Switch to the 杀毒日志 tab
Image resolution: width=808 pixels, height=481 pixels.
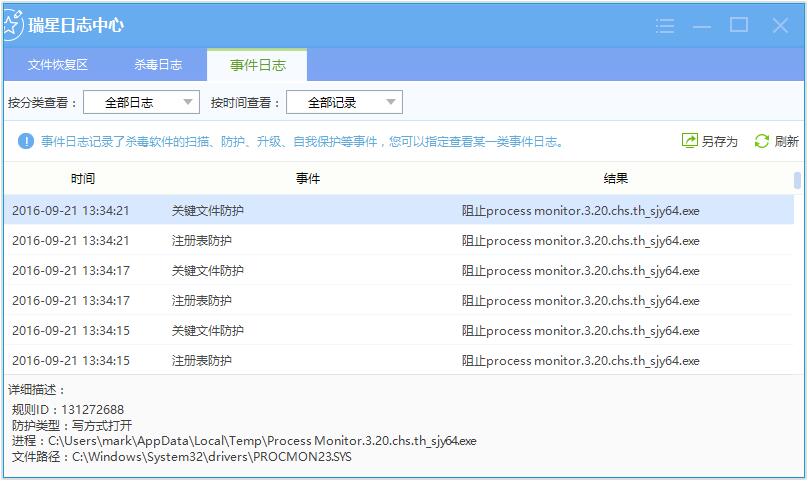coord(158,64)
